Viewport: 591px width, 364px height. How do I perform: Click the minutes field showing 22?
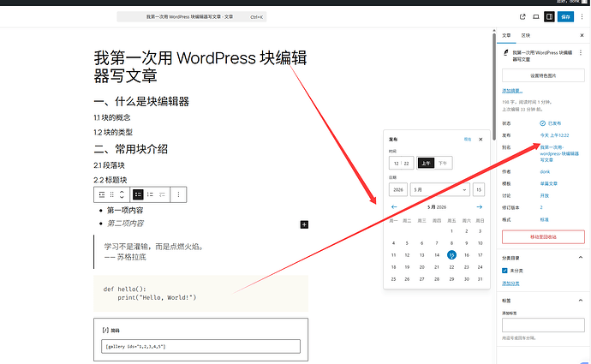406,164
